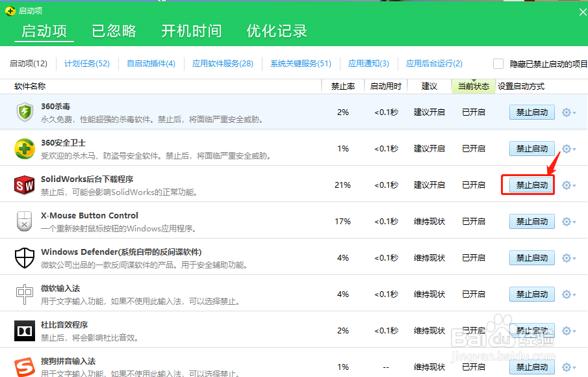Click the 微软输入法 icon
This screenshot has width=588, height=377.
pos(25,294)
